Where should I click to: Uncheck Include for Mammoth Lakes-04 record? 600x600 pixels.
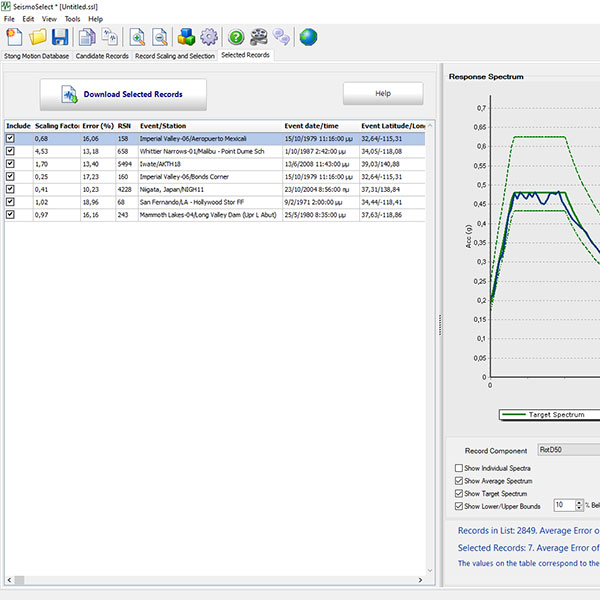pos(10,214)
